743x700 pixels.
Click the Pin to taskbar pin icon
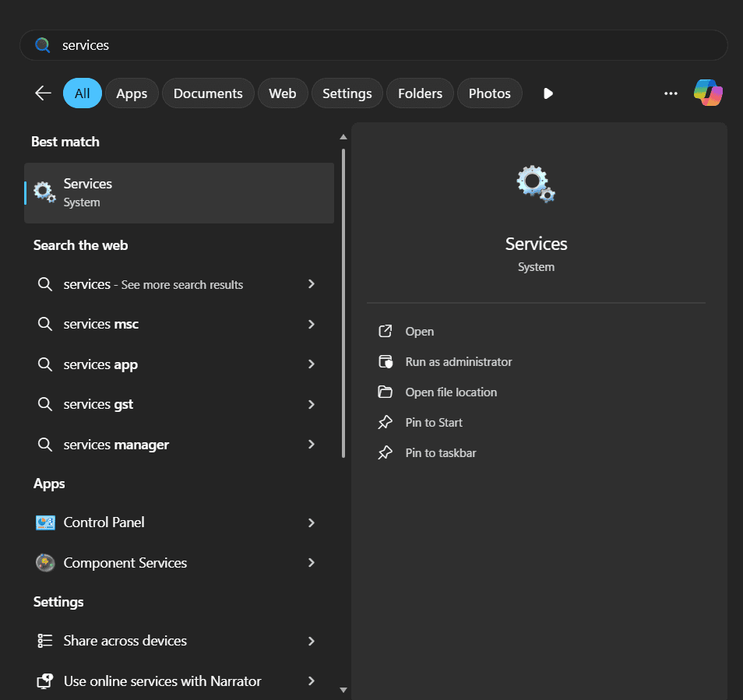[x=385, y=452]
